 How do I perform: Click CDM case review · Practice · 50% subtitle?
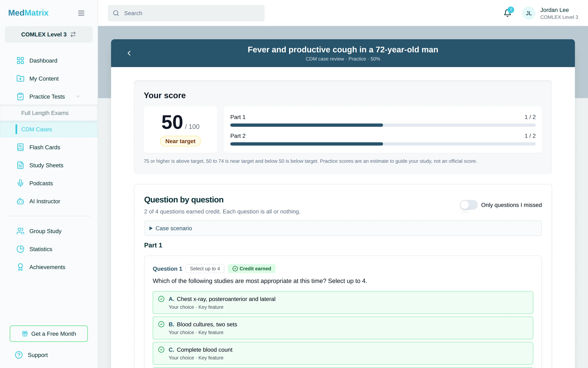[x=343, y=59]
